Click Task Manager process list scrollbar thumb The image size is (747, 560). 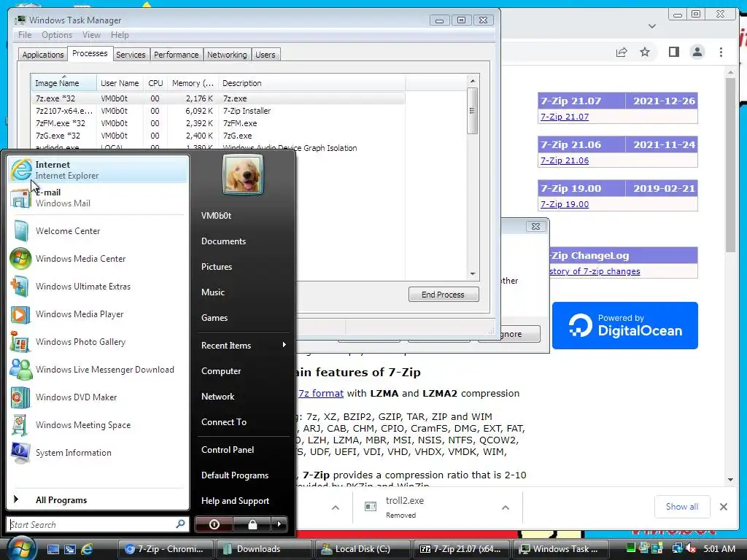coord(472,111)
